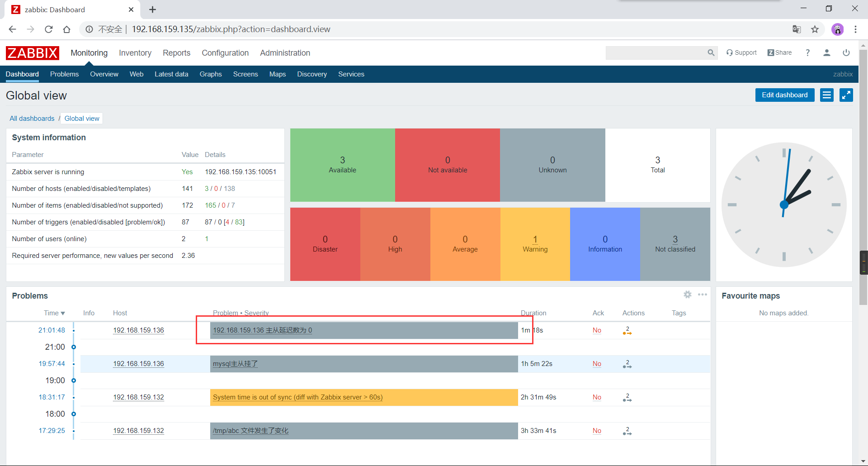This screenshot has width=868, height=466.
Task: Open the Help question mark icon
Action: (x=807, y=53)
